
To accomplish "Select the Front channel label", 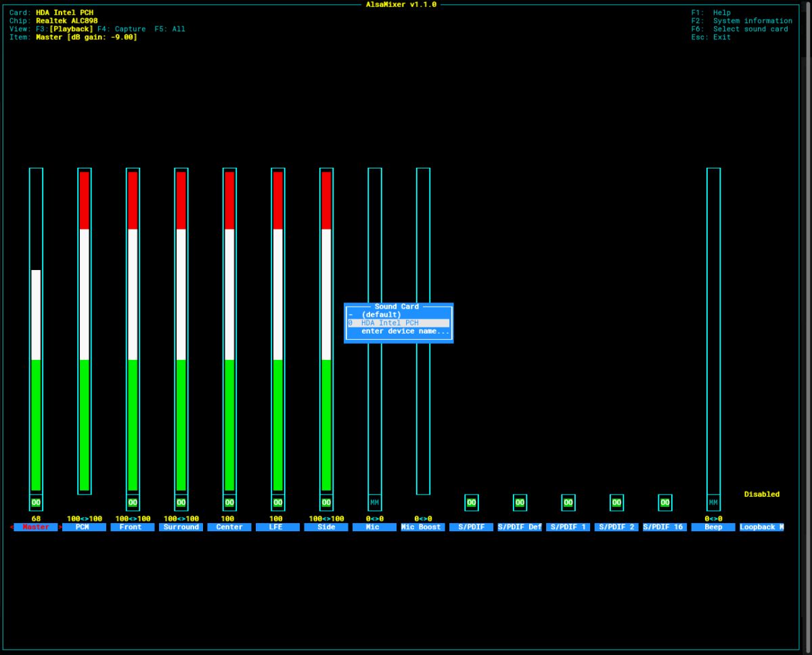I will click(133, 527).
